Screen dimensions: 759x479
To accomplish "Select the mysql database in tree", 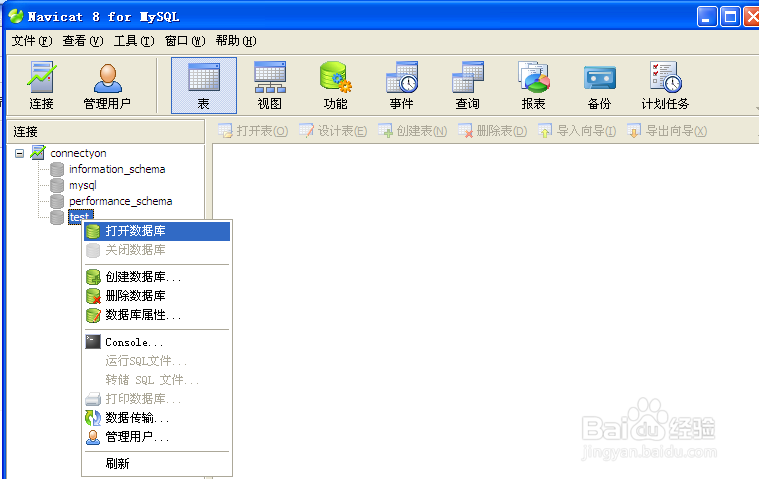I will pos(82,185).
